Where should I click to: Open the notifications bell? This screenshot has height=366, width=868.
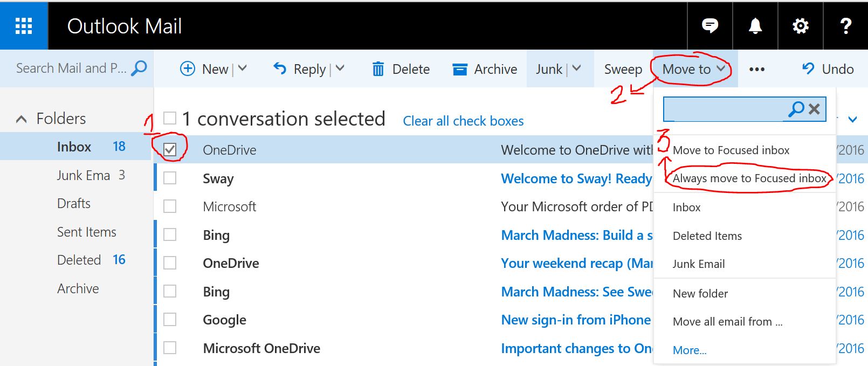[x=755, y=25]
